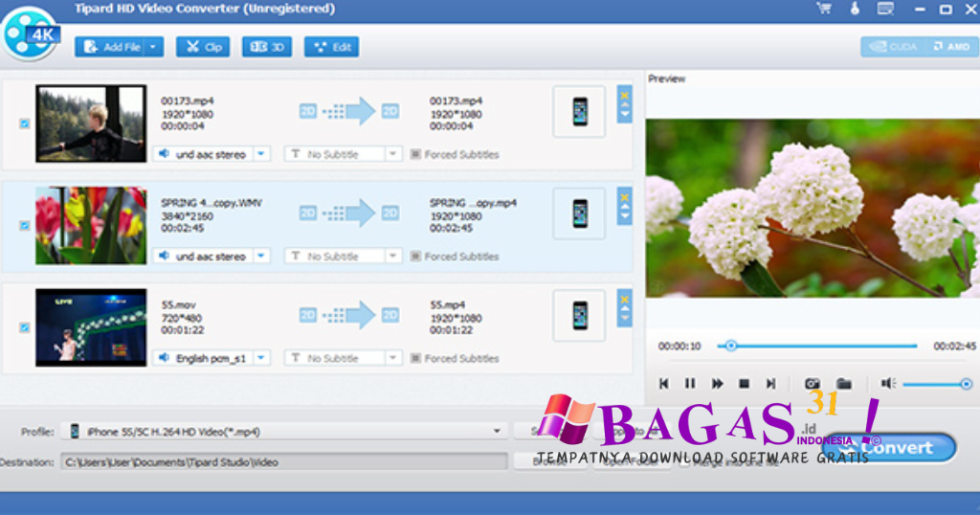Uncheck the 00173.mp4 file checkbox

(x=24, y=123)
